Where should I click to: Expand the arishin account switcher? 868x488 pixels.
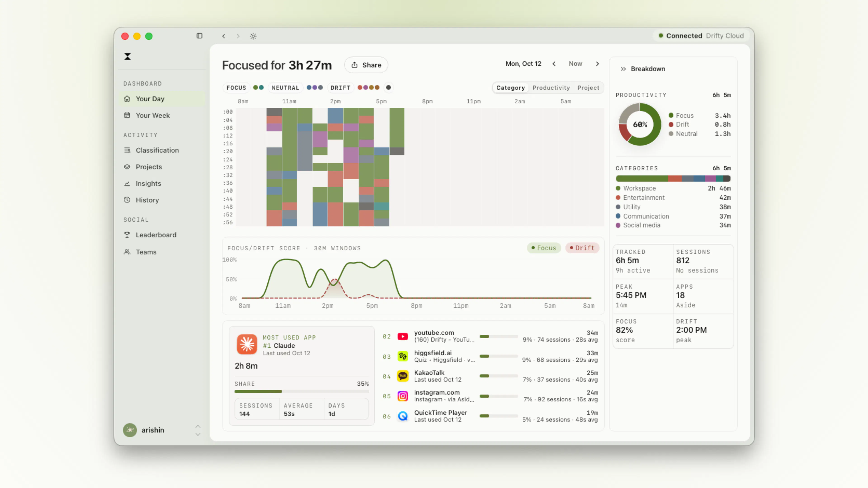point(198,430)
